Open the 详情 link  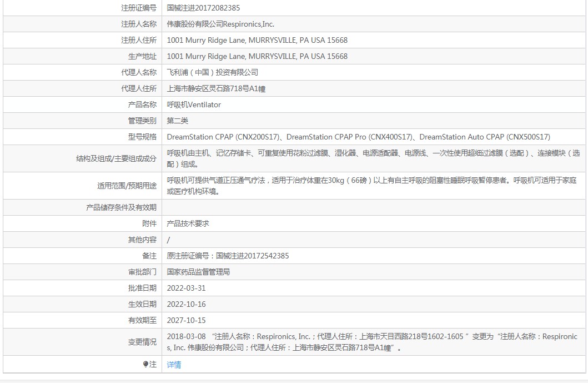(x=174, y=365)
